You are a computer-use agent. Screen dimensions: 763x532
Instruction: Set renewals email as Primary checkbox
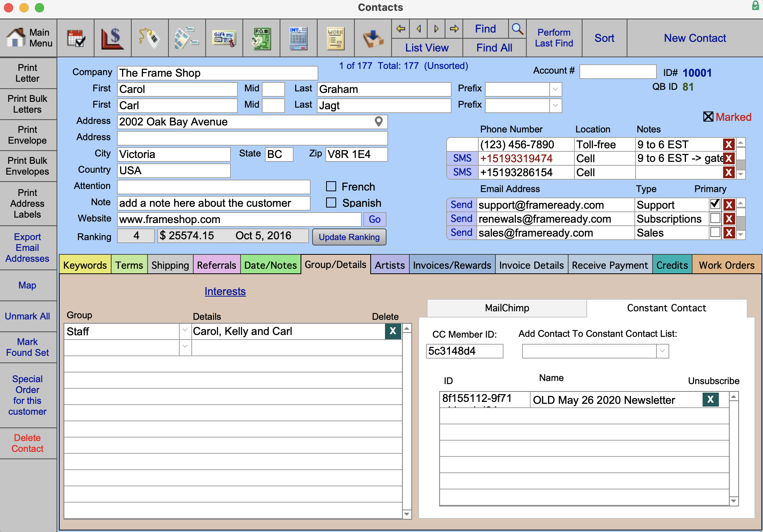(x=715, y=219)
